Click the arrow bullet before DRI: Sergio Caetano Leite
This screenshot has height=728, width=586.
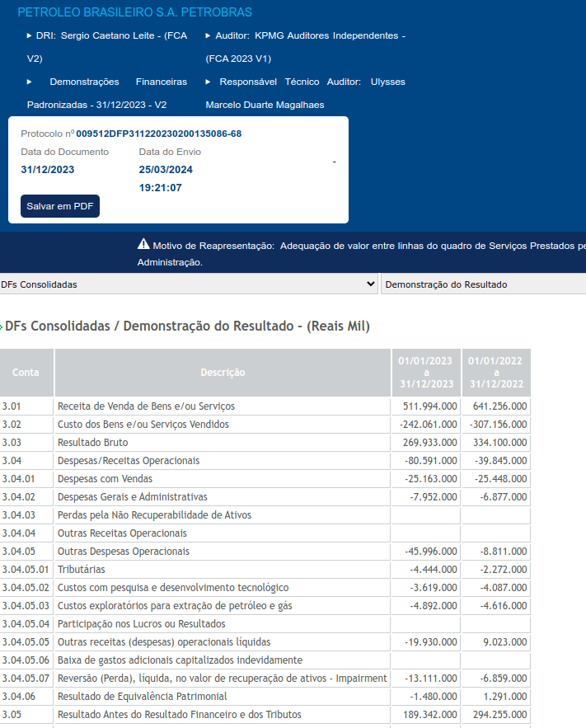click(x=29, y=35)
